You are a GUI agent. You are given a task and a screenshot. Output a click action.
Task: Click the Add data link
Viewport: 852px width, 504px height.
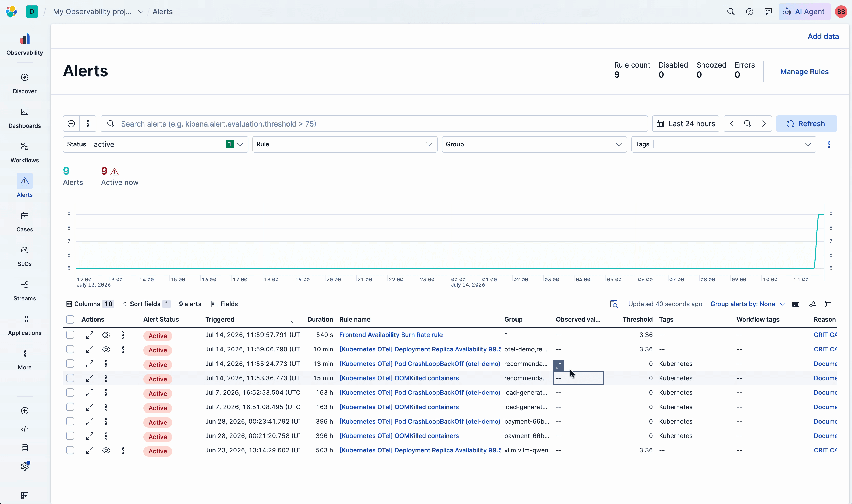823,36
